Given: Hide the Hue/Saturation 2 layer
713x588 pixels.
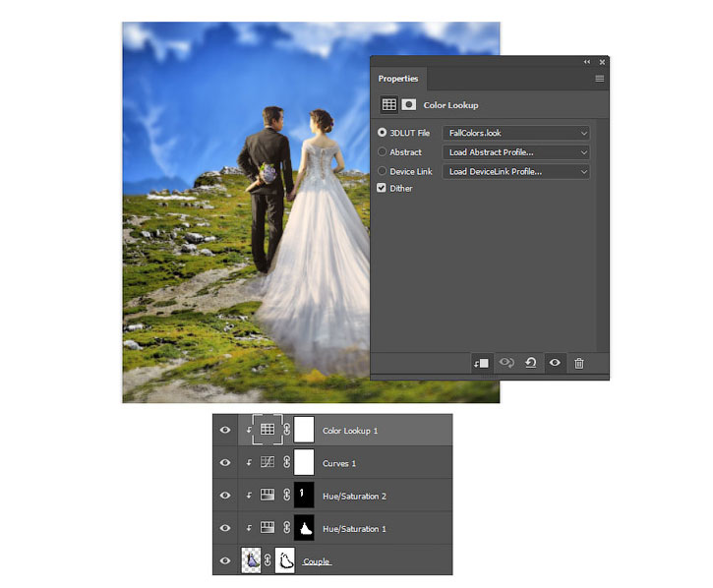Looking at the screenshot, I should [225, 496].
